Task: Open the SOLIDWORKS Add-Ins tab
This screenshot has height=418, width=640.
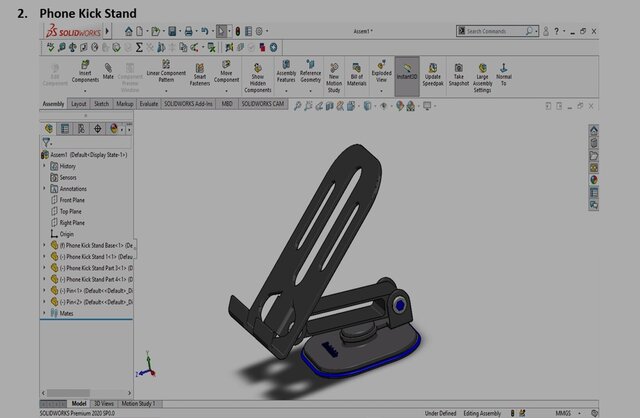Action: pyautogui.click(x=188, y=104)
